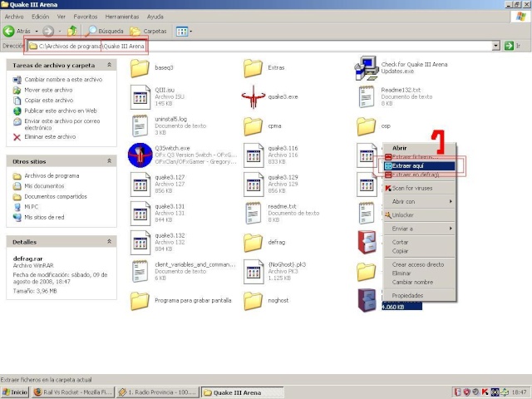Click Eliminar este archivo link
532x399 pixels.
click(50, 136)
